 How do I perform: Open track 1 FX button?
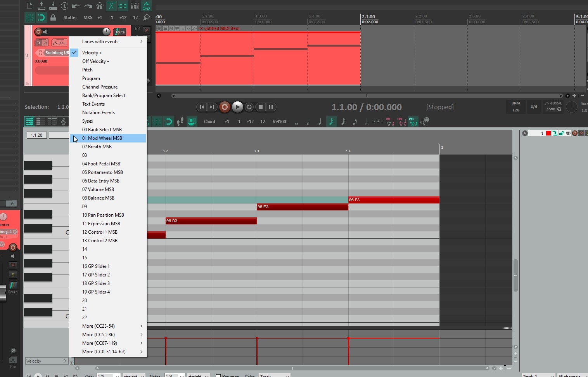(38, 43)
